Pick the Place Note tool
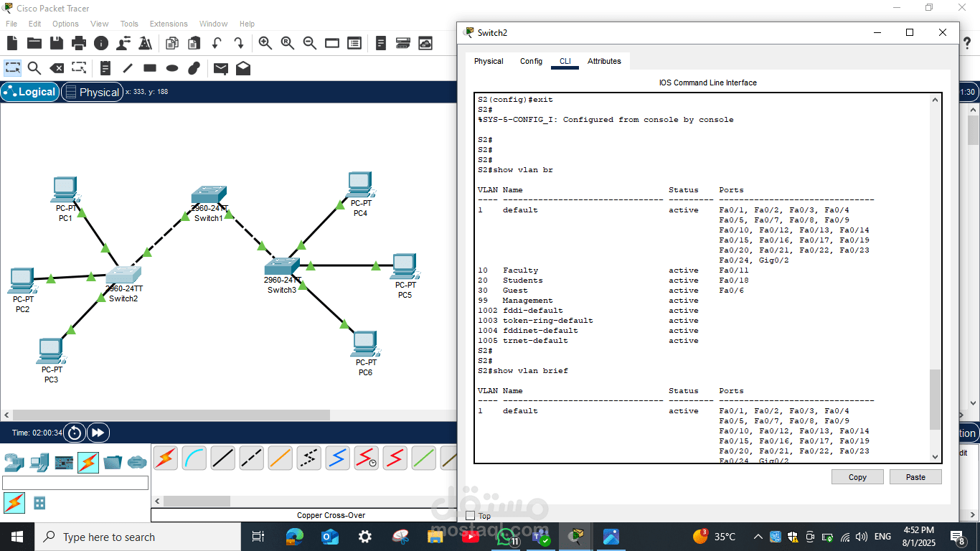Viewport: 980px width, 551px height. (x=105, y=68)
